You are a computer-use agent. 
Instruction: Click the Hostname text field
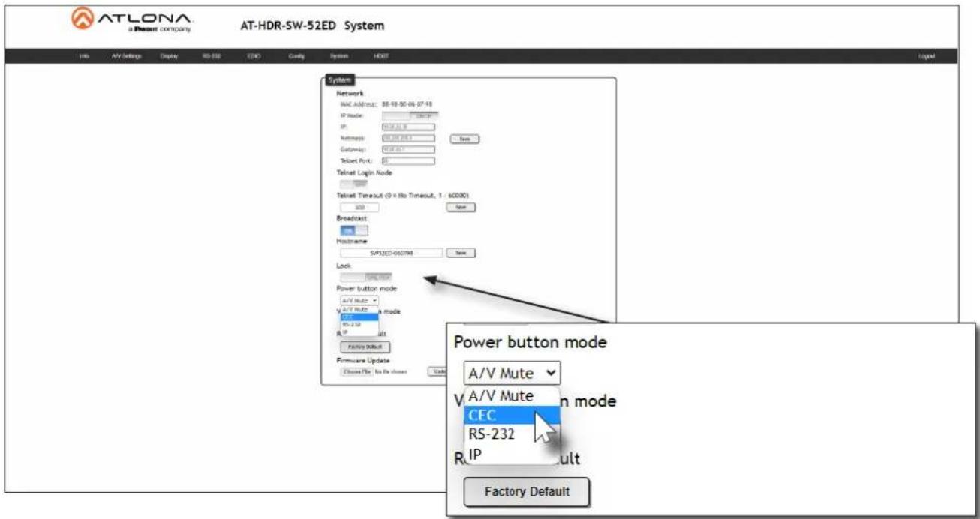tap(391, 253)
